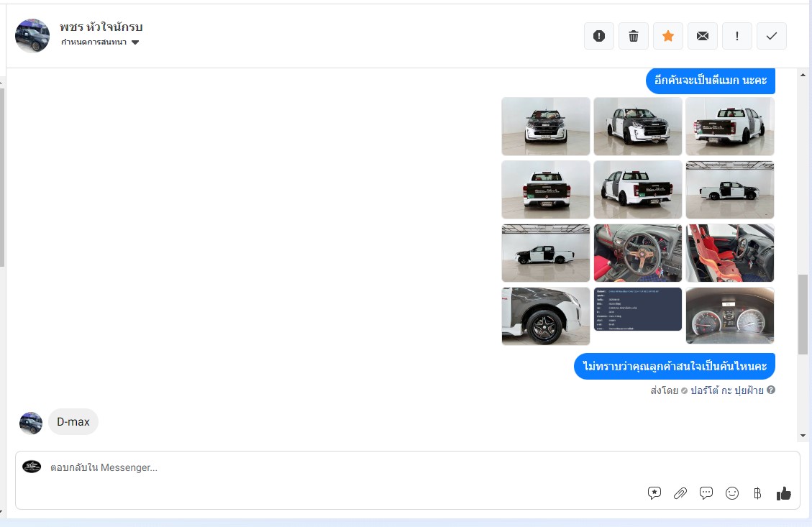
Task: Open side profile truck photo with door open
Action: point(546,253)
